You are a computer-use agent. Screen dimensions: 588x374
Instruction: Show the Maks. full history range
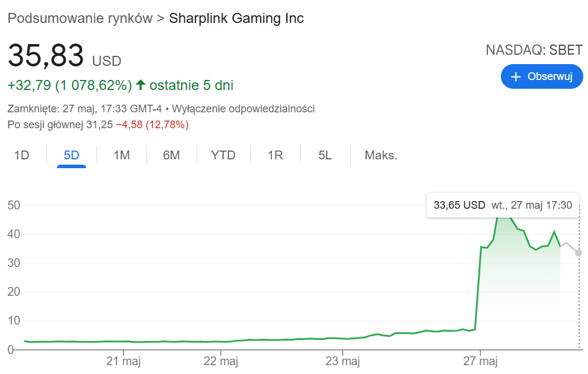click(381, 155)
